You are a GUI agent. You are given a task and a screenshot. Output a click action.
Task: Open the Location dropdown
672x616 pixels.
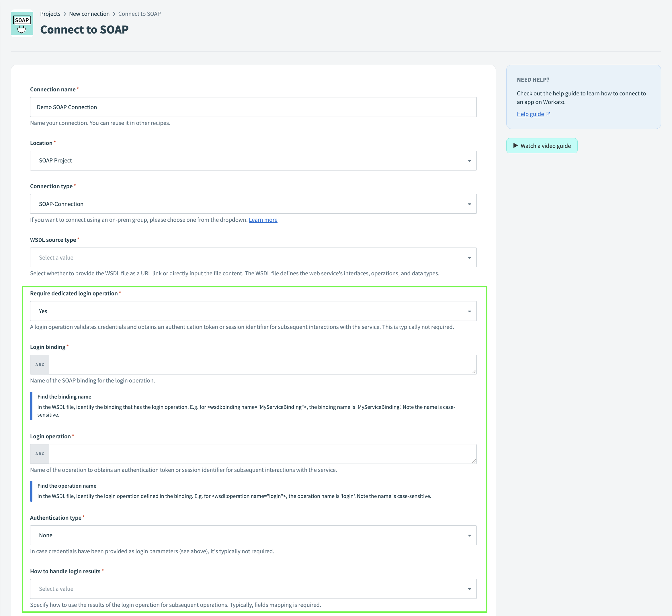253,161
